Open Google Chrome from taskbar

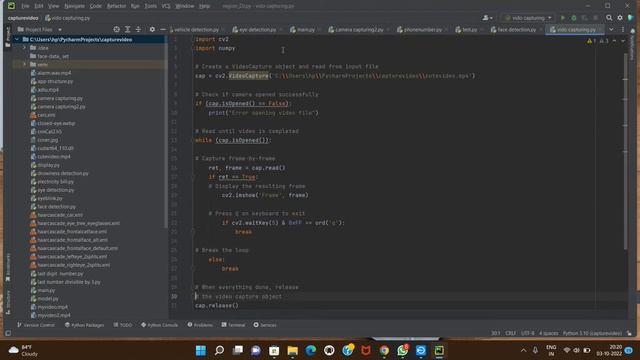coord(384,351)
